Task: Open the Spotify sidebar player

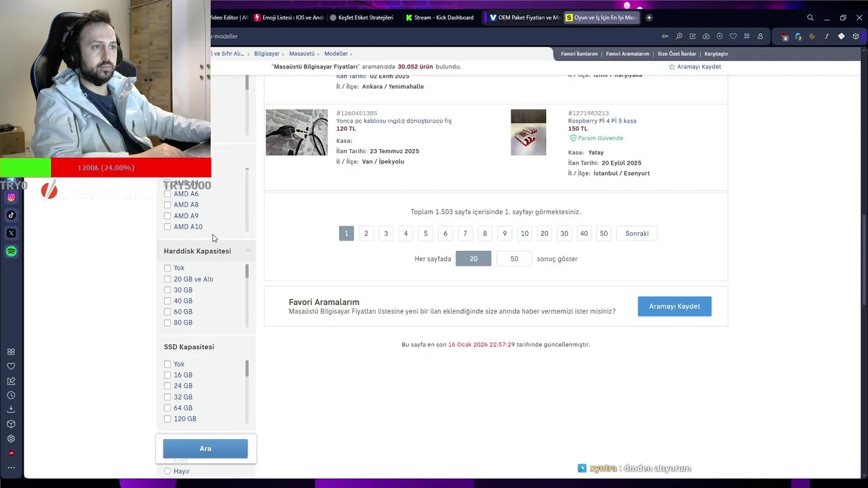Action: (11, 251)
